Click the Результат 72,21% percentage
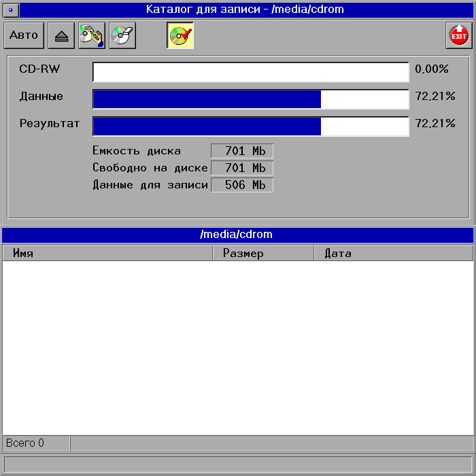 (435, 123)
